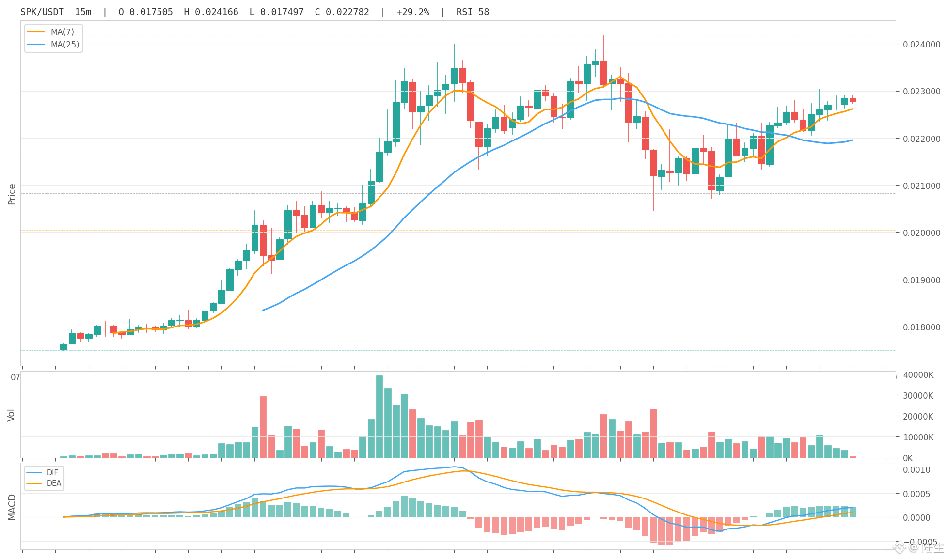Click the 0.0000 MACD tick label
This screenshot has height=560, width=948.
[916, 518]
